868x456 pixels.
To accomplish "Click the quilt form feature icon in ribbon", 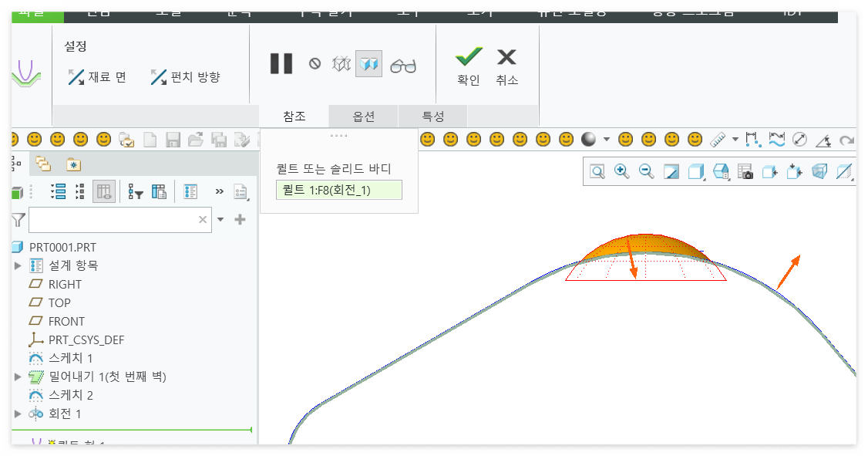I will (25, 74).
